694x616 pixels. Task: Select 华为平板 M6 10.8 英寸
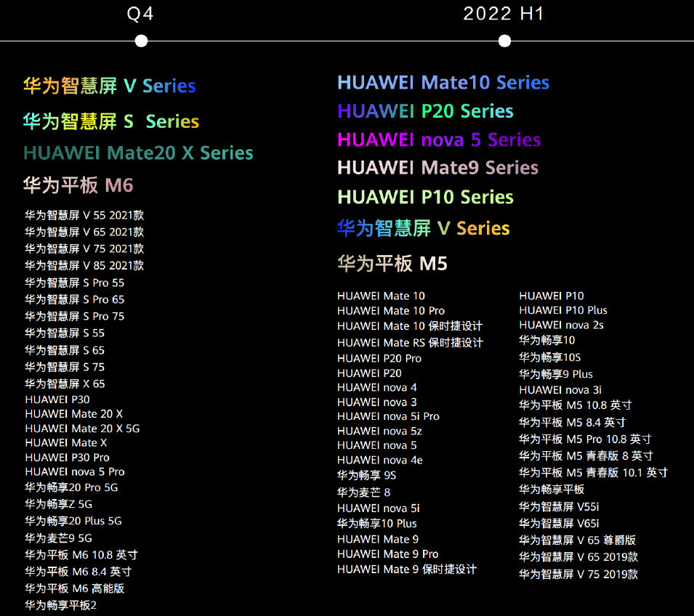click(81, 556)
